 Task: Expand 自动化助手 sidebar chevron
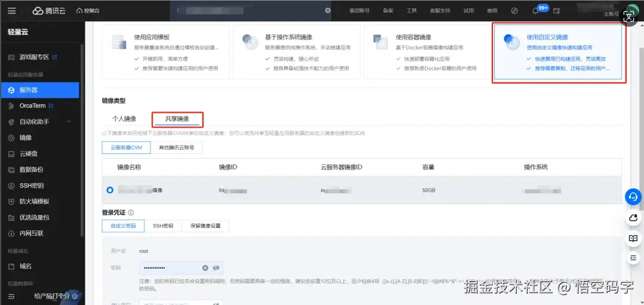pyautogui.click(x=69, y=122)
